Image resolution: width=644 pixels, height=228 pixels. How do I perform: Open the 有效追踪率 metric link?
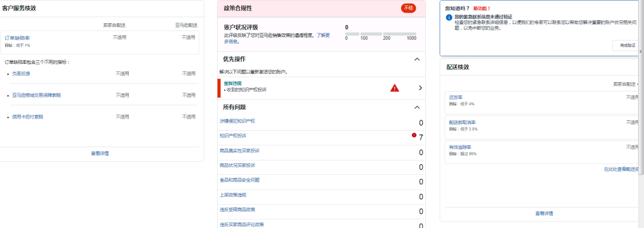(x=460, y=147)
